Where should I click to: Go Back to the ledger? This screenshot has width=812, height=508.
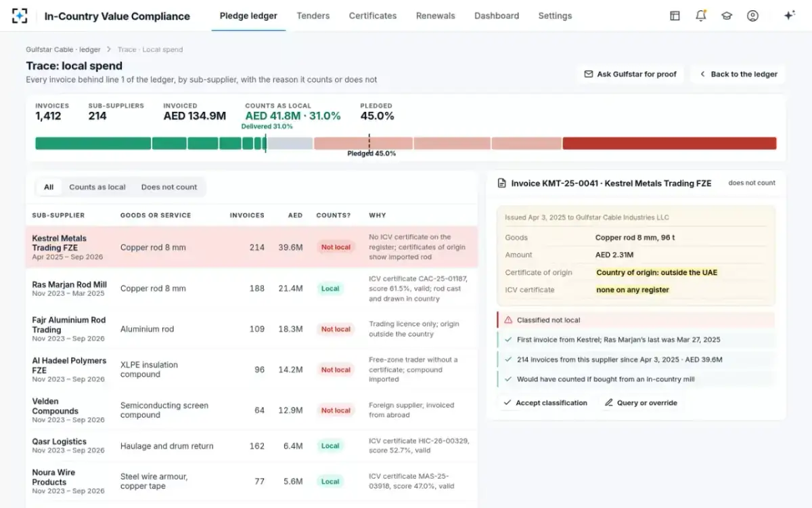pos(738,74)
